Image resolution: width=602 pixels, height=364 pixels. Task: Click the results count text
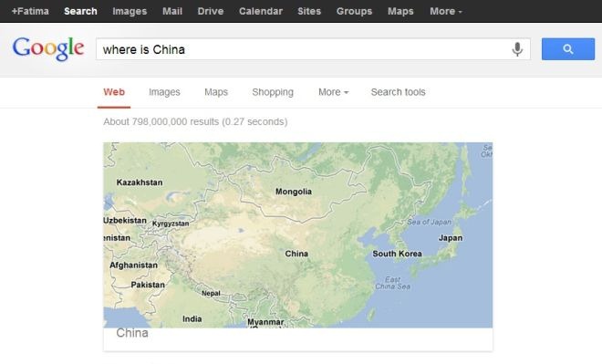tap(195, 121)
